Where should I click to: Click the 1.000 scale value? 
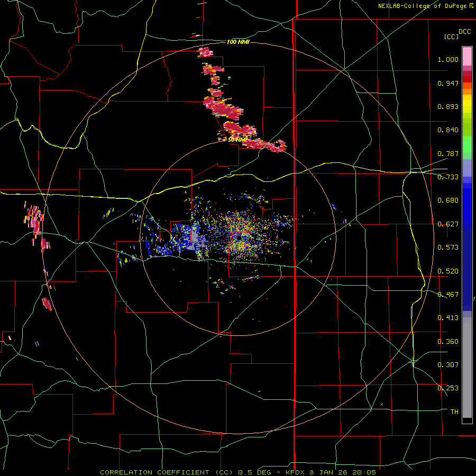click(448, 59)
